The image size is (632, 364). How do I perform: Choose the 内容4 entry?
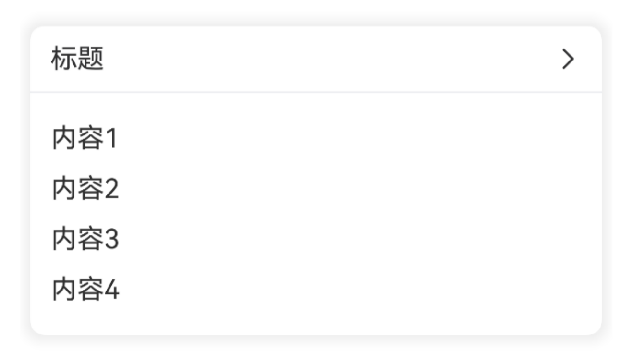tap(85, 291)
